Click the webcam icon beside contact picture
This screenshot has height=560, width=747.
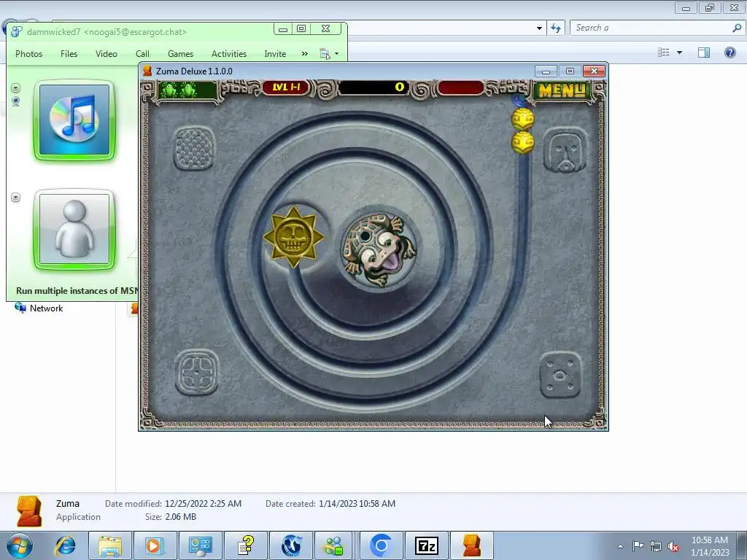tap(16, 101)
